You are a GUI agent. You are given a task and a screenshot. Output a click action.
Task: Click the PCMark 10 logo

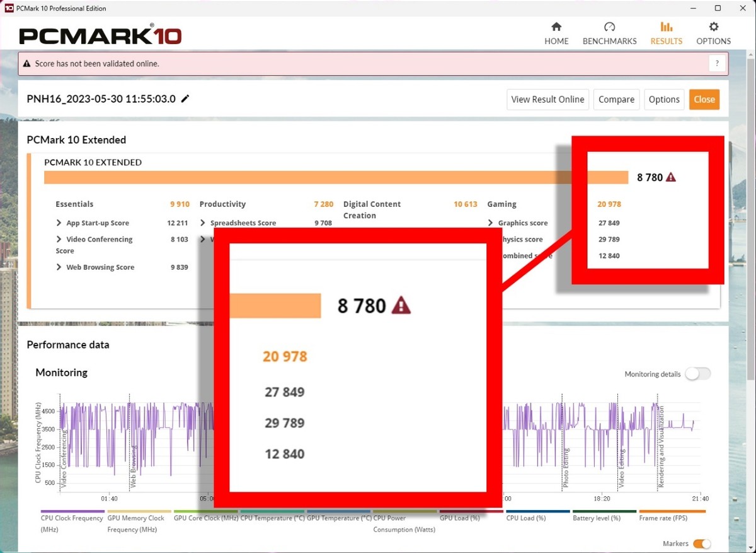pyautogui.click(x=100, y=34)
